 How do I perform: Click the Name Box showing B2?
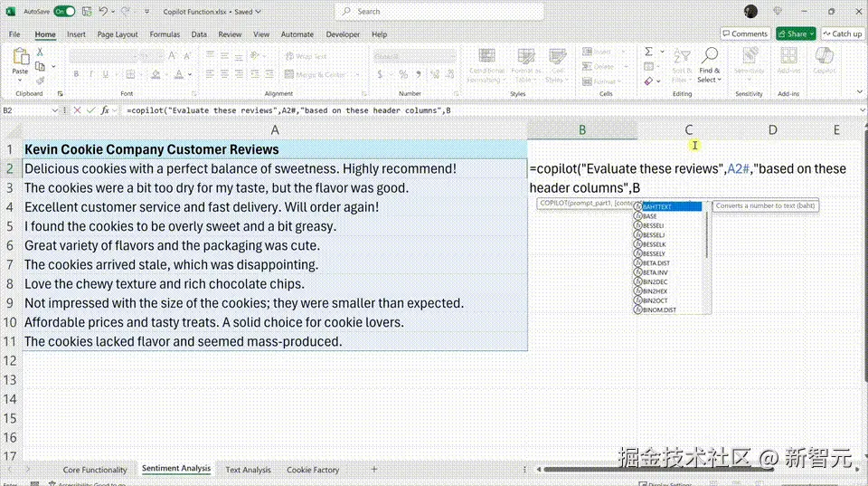pyautogui.click(x=26, y=110)
